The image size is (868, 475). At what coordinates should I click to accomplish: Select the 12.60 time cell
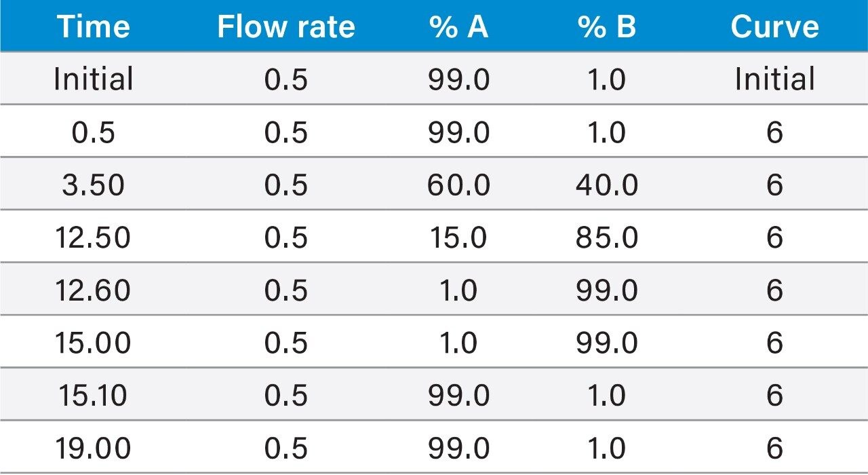tap(93, 290)
